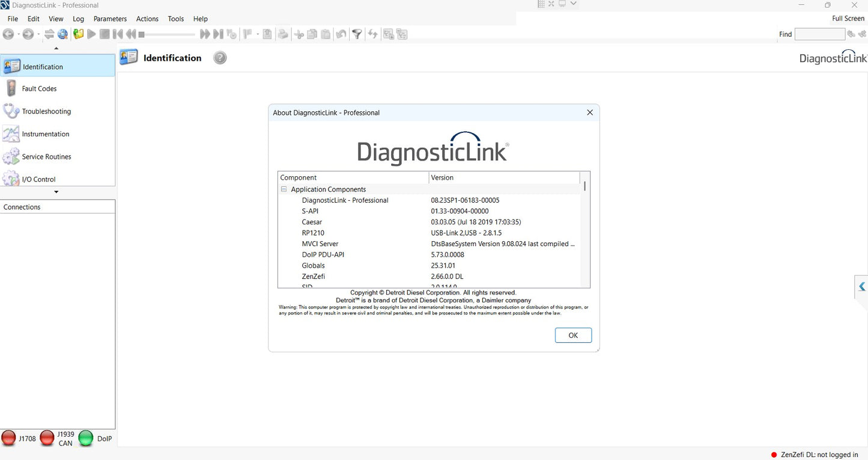Open the Identification panel from the sidebar
The width and height of the screenshot is (868, 460).
coord(42,66)
